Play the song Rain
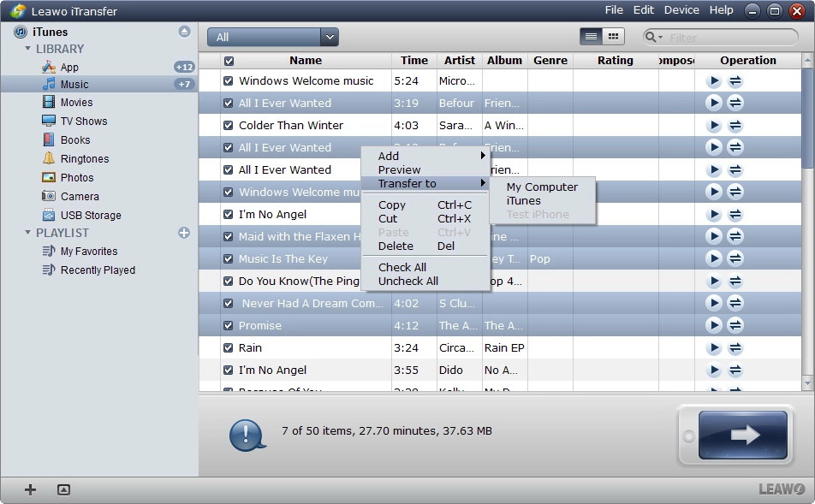The image size is (815, 504). (713, 347)
